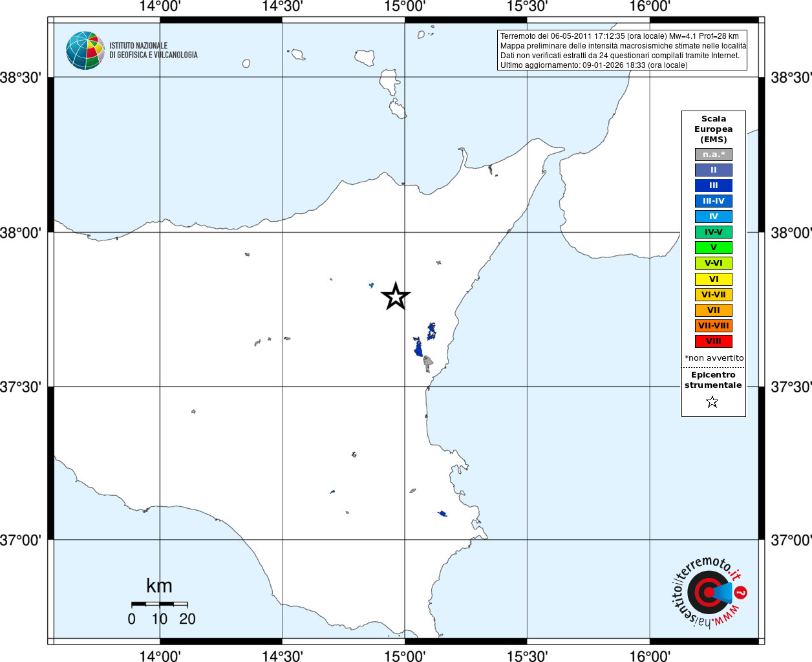Select the intensity V bright green swatch
The width and height of the screenshot is (812, 662).
coord(714,248)
